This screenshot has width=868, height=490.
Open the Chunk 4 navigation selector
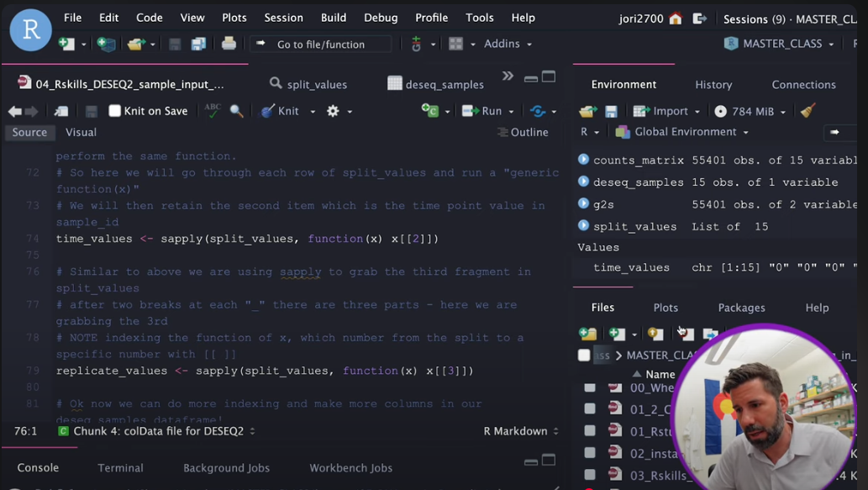pos(157,431)
